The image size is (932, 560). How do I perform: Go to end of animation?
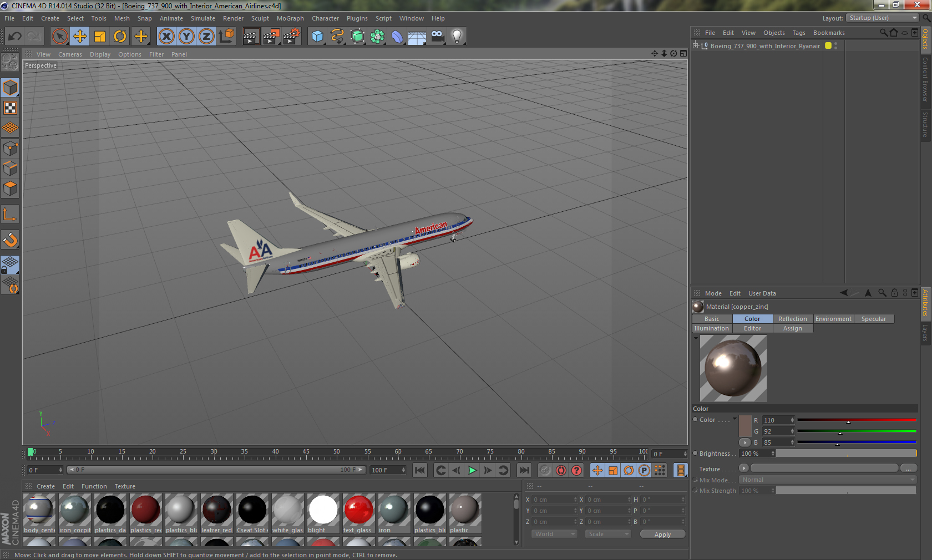click(524, 470)
